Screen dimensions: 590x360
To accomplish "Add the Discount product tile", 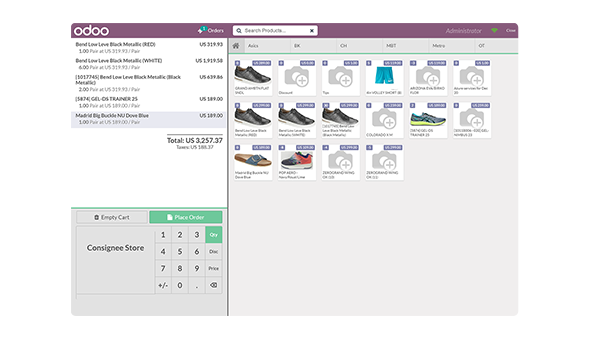I will click(297, 77).
